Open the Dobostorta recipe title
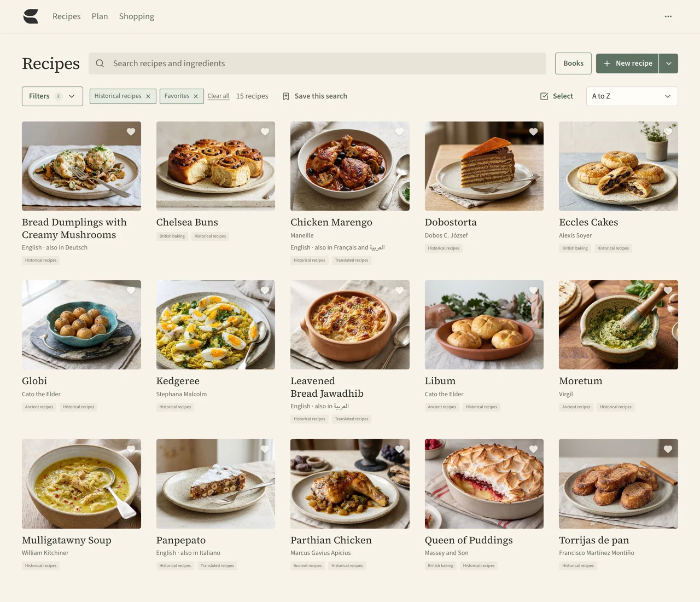This screenshot has height=602, width=700. [x=451, y=222]
